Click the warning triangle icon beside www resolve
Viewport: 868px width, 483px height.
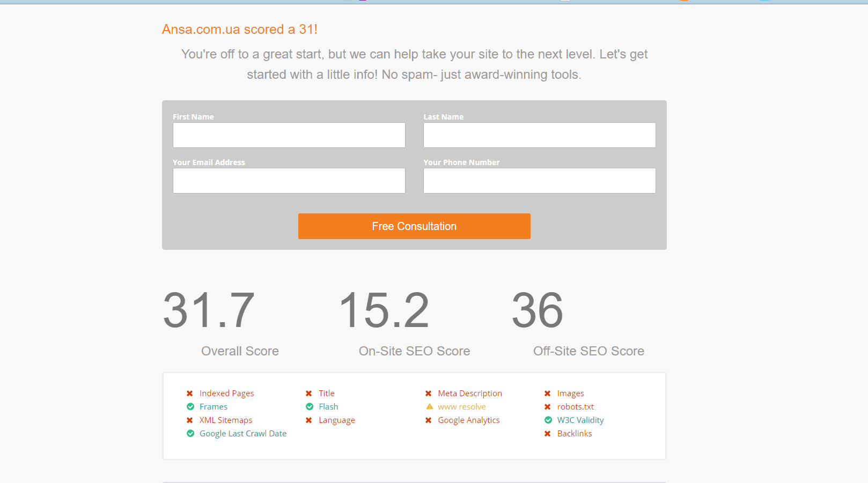point(429,407)
